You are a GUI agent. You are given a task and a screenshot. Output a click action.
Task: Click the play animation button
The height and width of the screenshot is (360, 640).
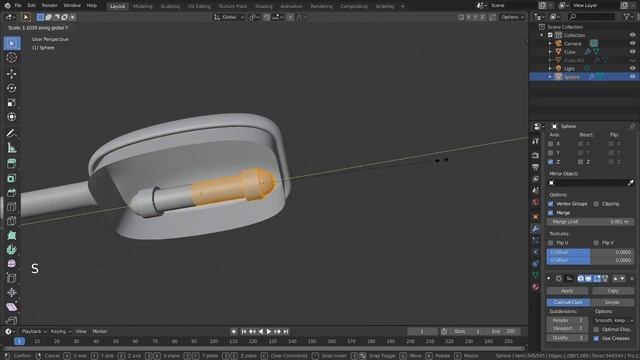click(x=269, y=331)
